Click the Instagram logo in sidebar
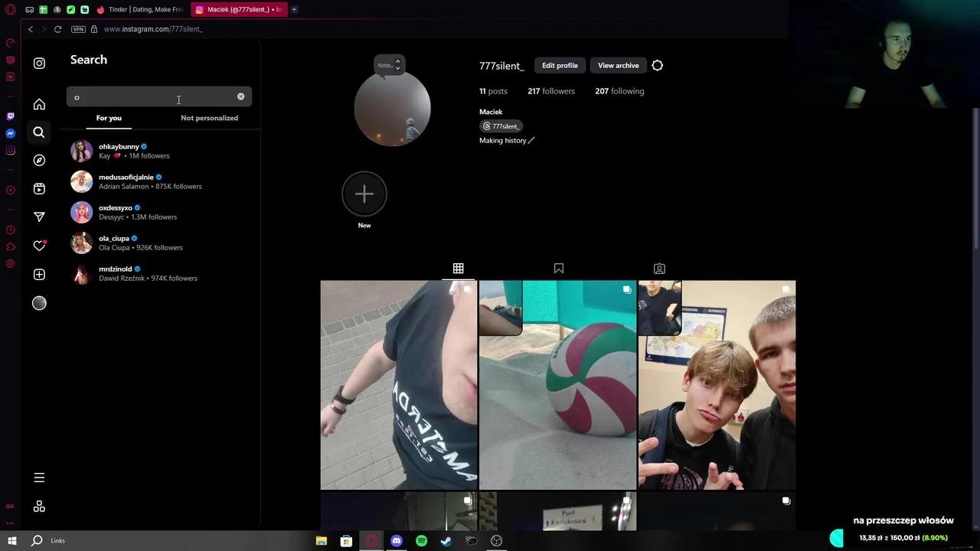This screenshot has height=551, width=980. coord(39,64)
